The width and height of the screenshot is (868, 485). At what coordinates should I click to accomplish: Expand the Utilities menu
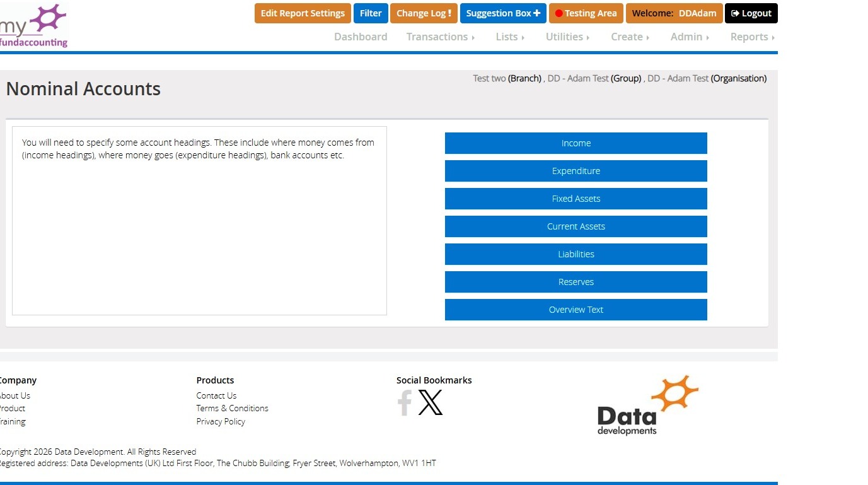[567, 37]
